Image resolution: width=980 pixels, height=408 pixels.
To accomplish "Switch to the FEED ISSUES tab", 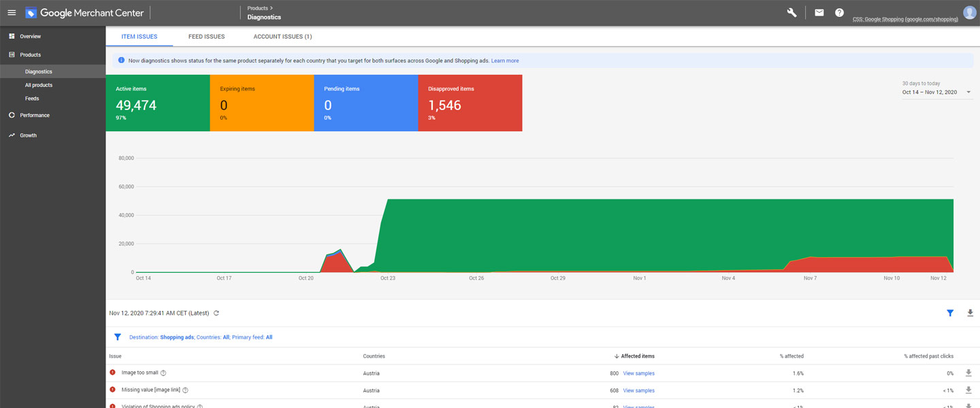I will click(206, 36).
